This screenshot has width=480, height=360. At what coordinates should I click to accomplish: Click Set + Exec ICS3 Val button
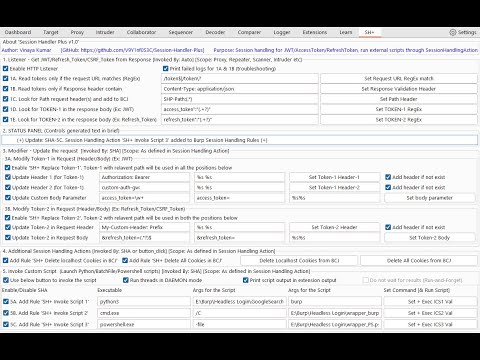[x=430, y=324]
